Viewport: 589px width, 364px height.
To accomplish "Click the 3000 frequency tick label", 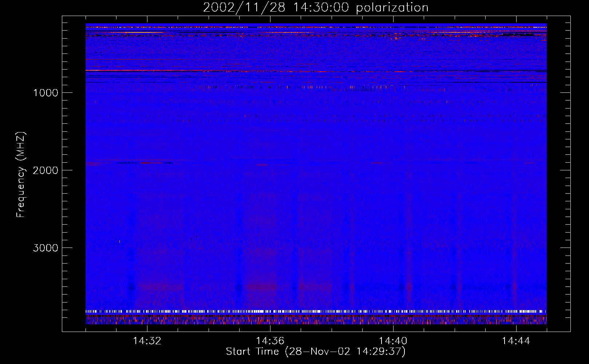I will click(x=46, y=248).
